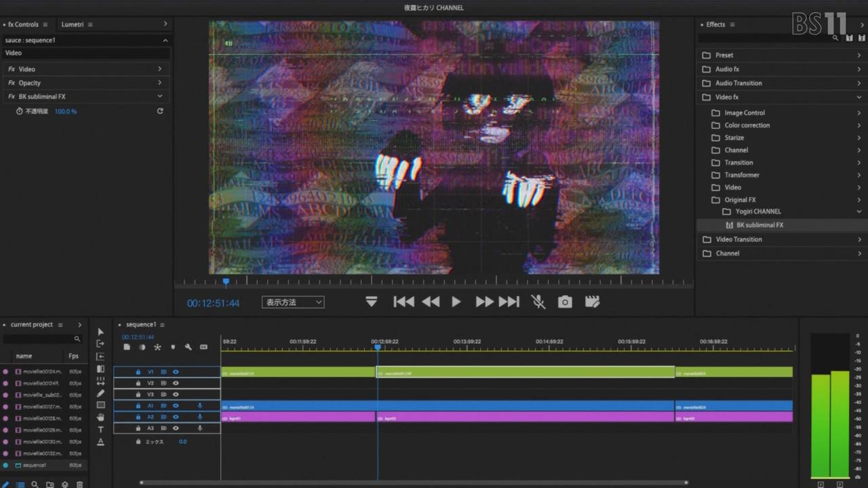The image size is (868, 488).
Task: Collapse the BK subliminal FX section
Action: tap(160, 96)
